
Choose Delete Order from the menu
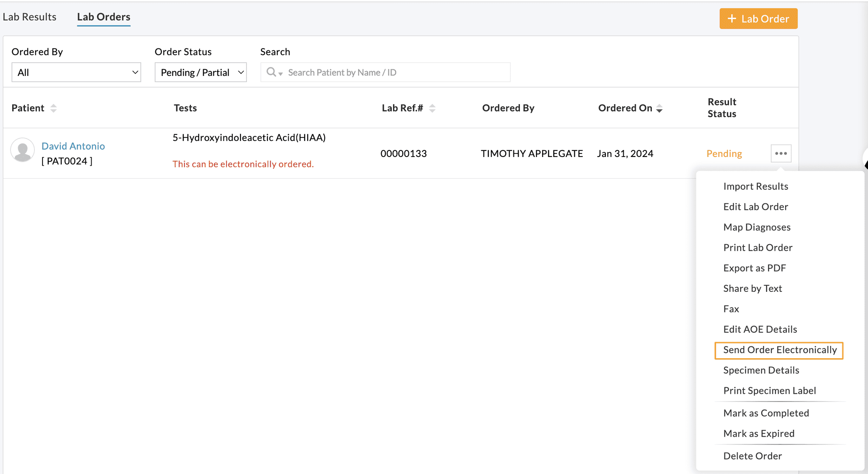click(x=752, y=456)
